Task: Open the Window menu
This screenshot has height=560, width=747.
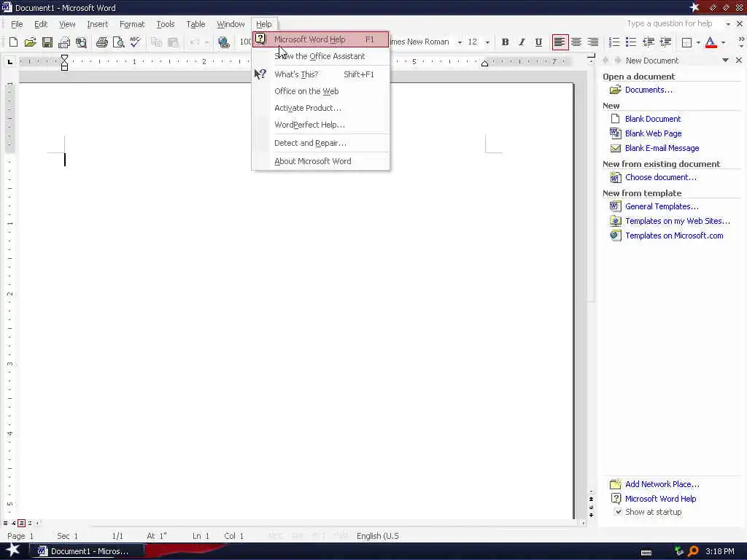Action: (x=231, y=24)
